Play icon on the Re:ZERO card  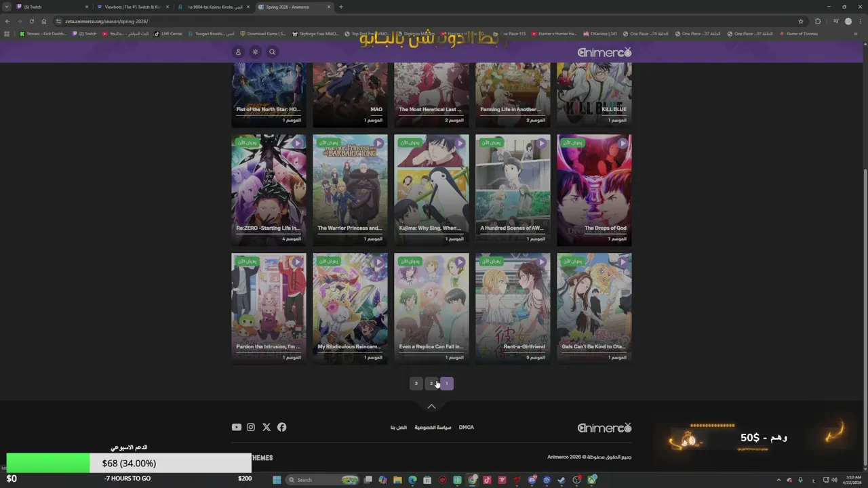[x=297, y=143]
